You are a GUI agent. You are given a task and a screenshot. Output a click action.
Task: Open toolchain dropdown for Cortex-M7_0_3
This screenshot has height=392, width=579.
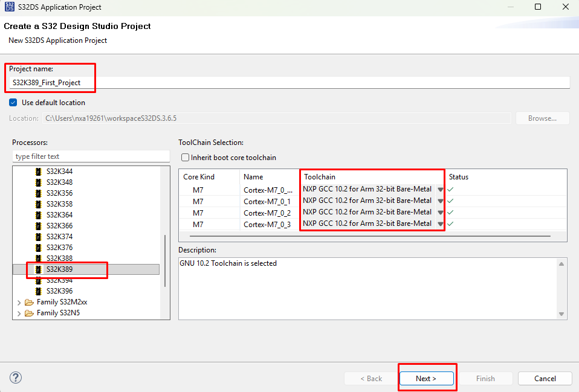click(x=440, y=224)
